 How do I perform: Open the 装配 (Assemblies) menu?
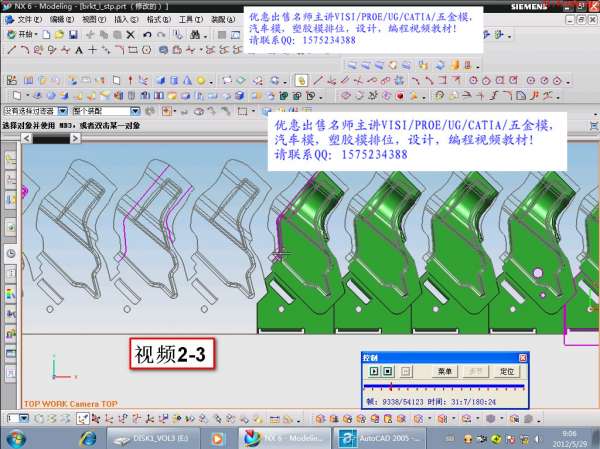pos(223,19)
